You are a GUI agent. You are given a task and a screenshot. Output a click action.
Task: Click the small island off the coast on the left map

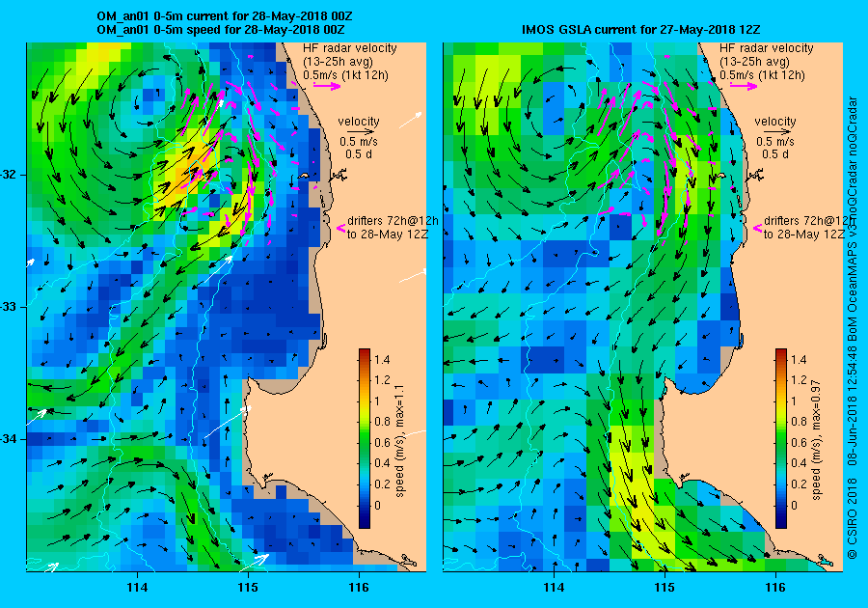pyautogui.click(x=305, y=176)
